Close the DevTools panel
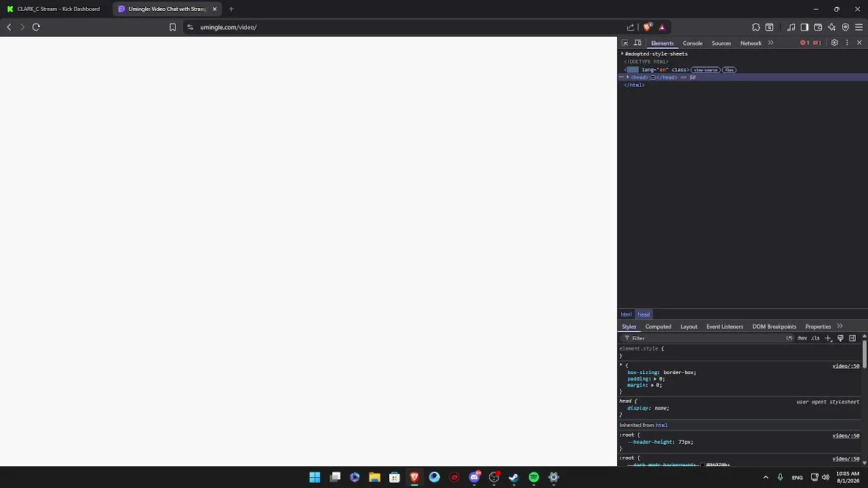This screenshot has width=868, height=488. (x=859, y=43)
